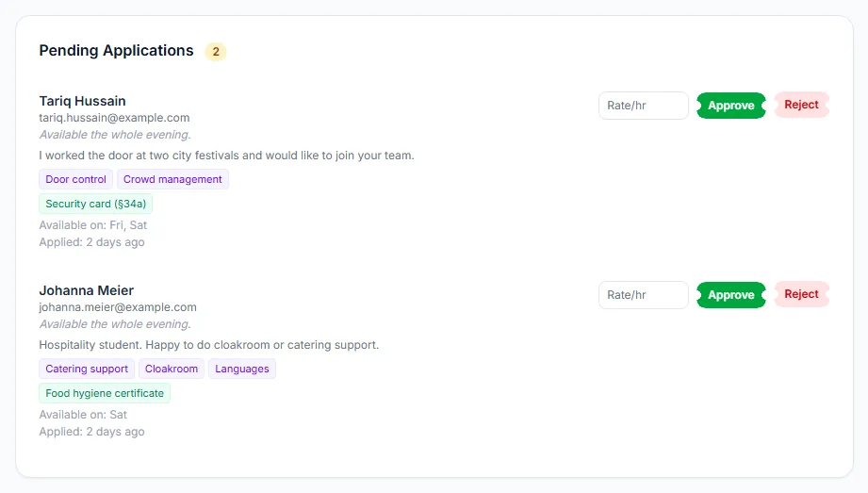The height and width of the screenshot is (493, 868).
Task: Select the Door control skill tag
Action: click(75, 179)
